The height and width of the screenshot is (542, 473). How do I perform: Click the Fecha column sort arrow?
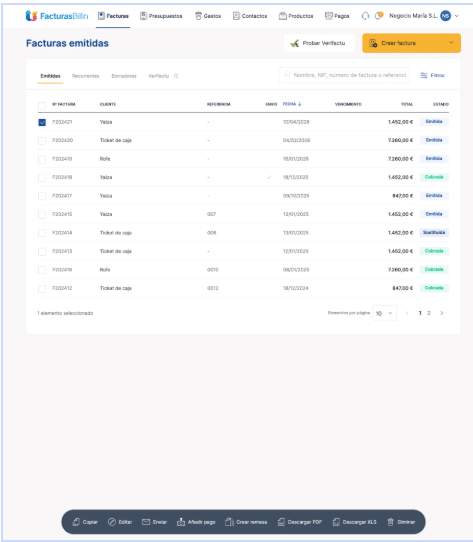(x=300, y=104)
